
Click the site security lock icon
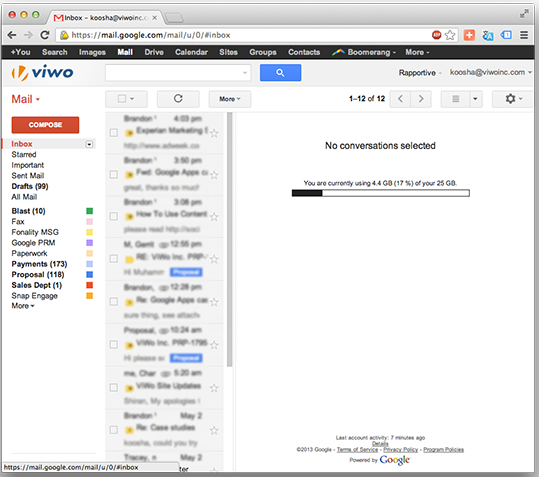pyautogui.click(x=64, y=35)
